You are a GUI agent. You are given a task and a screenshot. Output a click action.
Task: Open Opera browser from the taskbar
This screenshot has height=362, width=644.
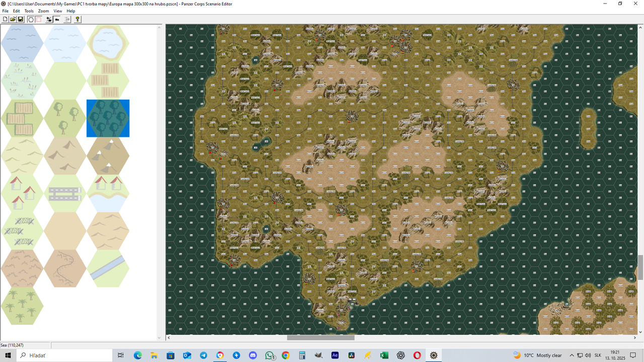(417, 355)
